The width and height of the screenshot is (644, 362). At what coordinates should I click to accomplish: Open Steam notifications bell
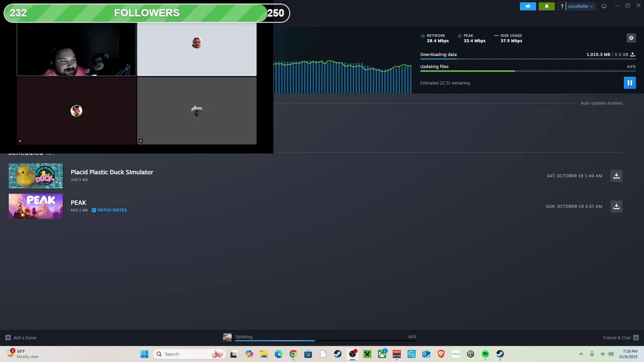(x=546, y=6)
